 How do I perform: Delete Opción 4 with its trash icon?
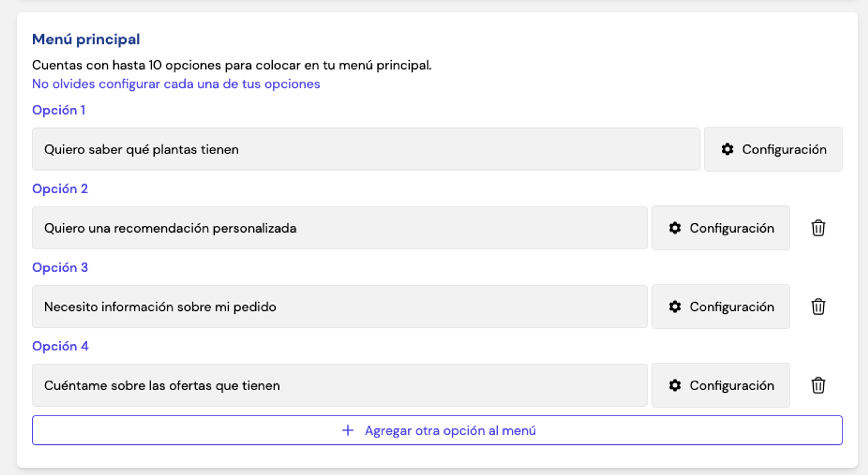click(x=818, y=385)
